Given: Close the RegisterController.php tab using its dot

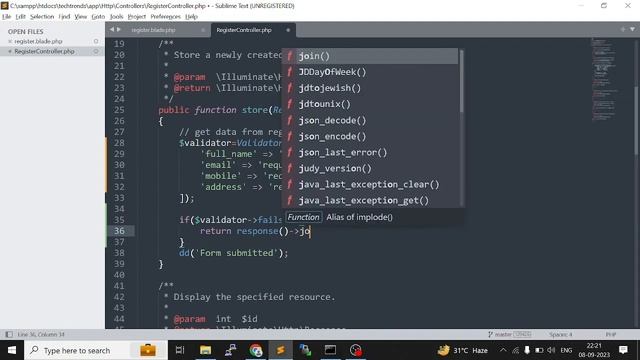Looking at the screenshot, I should [288, 30].
